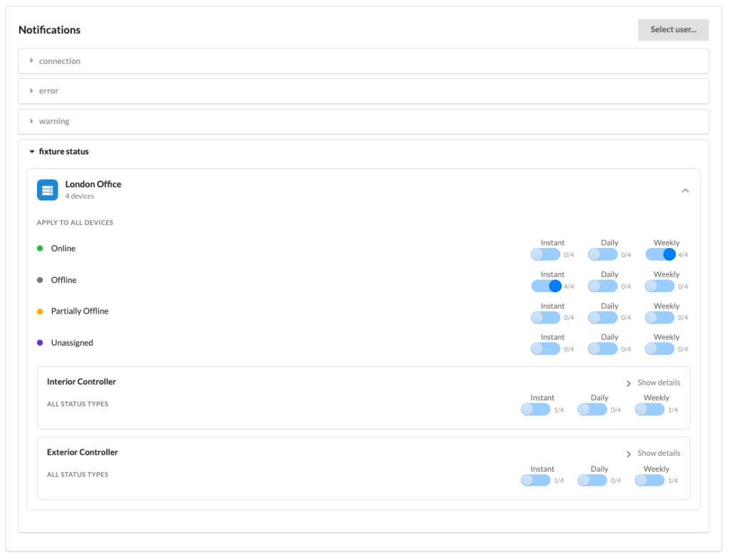The height and width of the screenshot is (560, 730).
Task: Toggle Interior Controller Daily switch
Action: click(x=592, y=409)
